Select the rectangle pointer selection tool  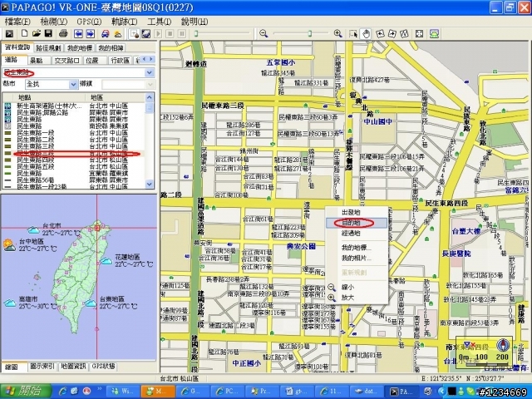coord(353,33)
